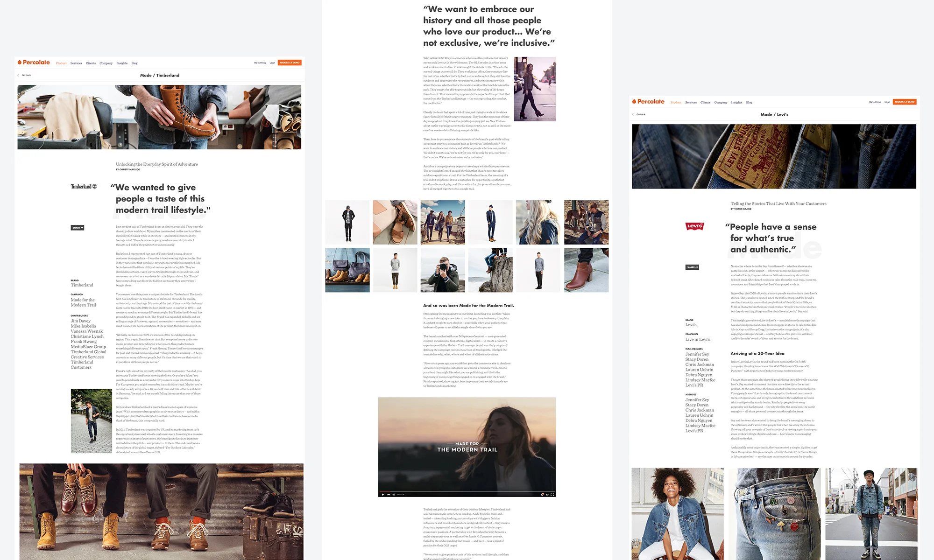Click Login on the Levi's page
This screenshot has height=560, width=934.
click(887, 102)
